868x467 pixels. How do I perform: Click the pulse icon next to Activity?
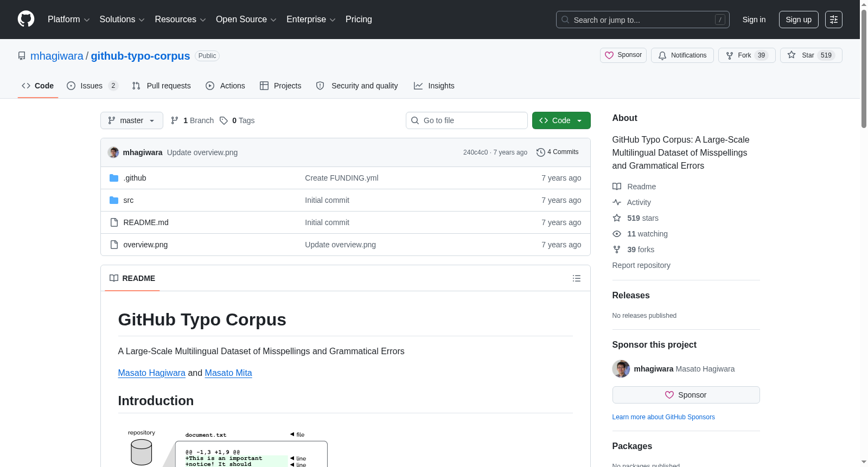click(x=617, y=202)
